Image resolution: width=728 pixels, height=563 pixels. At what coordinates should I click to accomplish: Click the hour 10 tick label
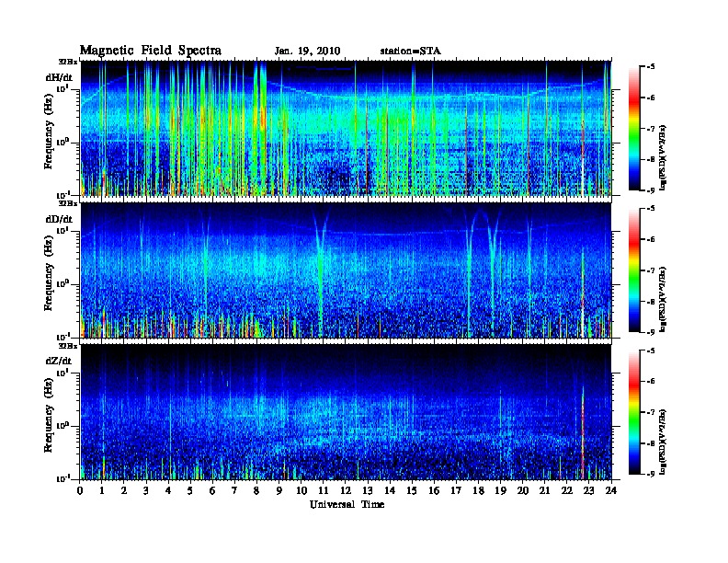point(301,490)
